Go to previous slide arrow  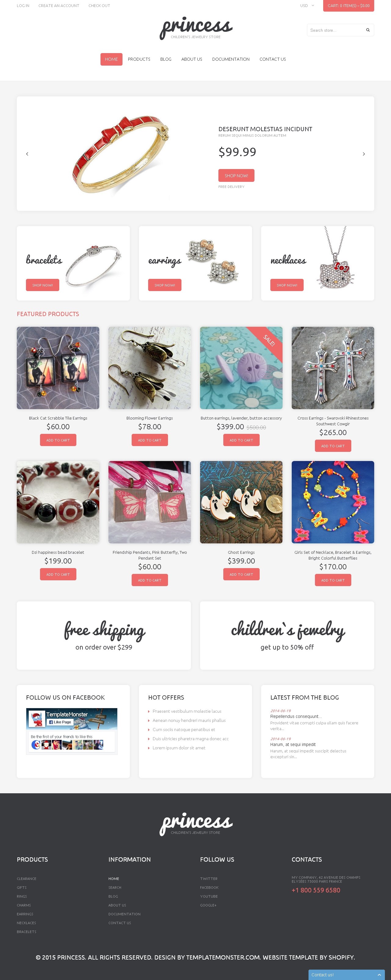27,154
